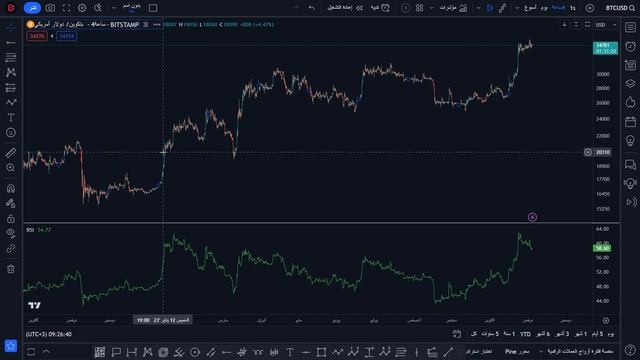Expand the chart type dropdown arrow
Screen dimensions: 640x360
click(x=478, y=8)
